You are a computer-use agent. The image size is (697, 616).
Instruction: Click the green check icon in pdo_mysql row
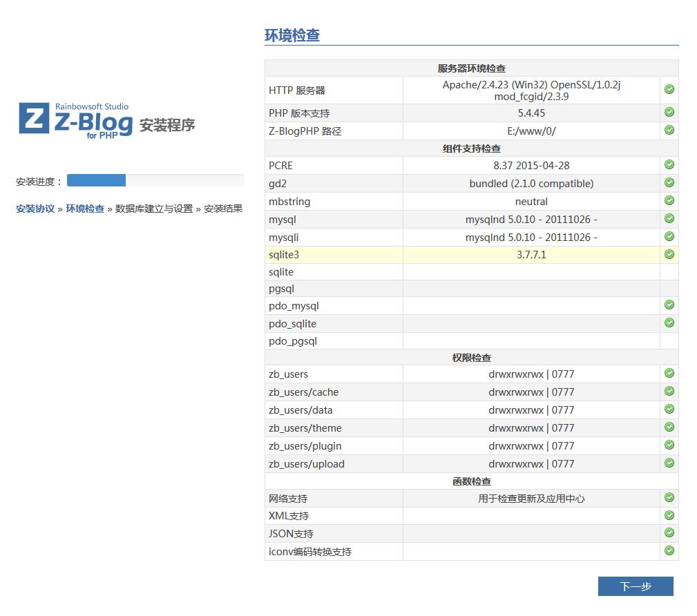coord(669,305)
